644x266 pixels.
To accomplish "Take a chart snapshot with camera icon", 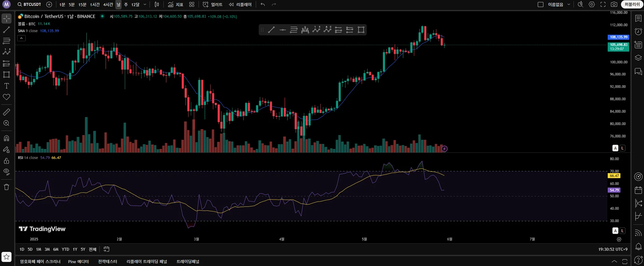I will pos(614,4).
